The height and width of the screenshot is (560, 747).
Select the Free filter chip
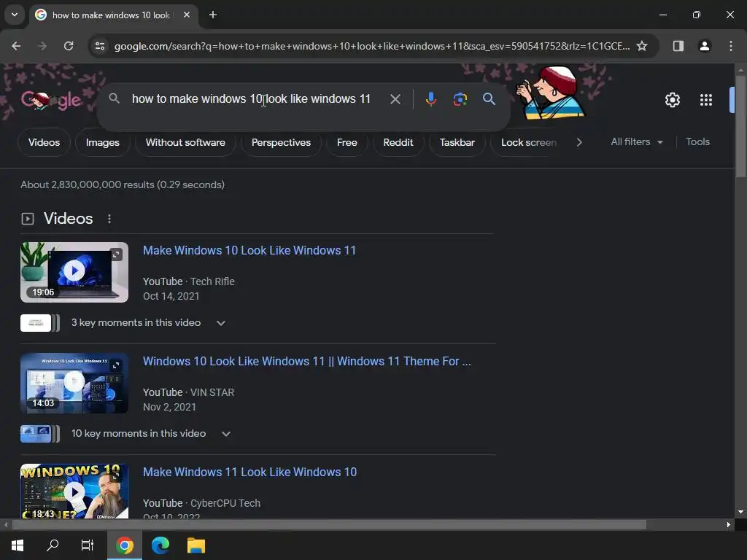tap(347, 142)
